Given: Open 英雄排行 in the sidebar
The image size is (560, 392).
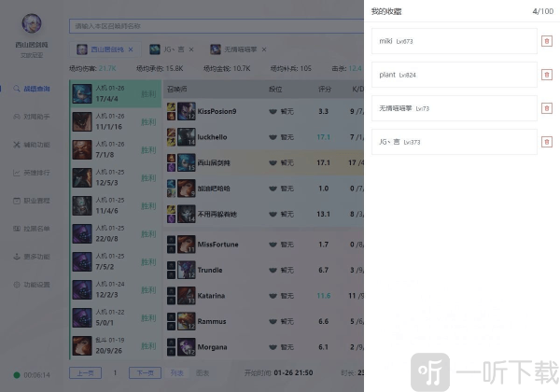Looking at the screenshot, I should 32,173.
